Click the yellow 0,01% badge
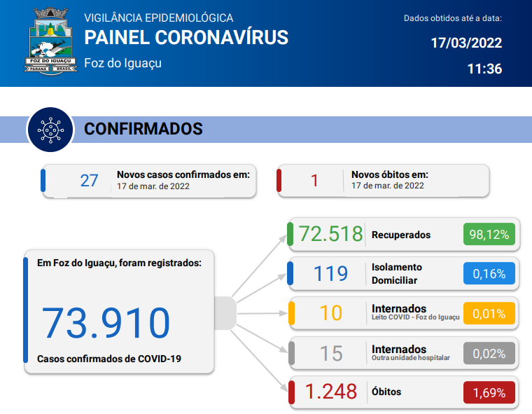 (x=489, y=313)
